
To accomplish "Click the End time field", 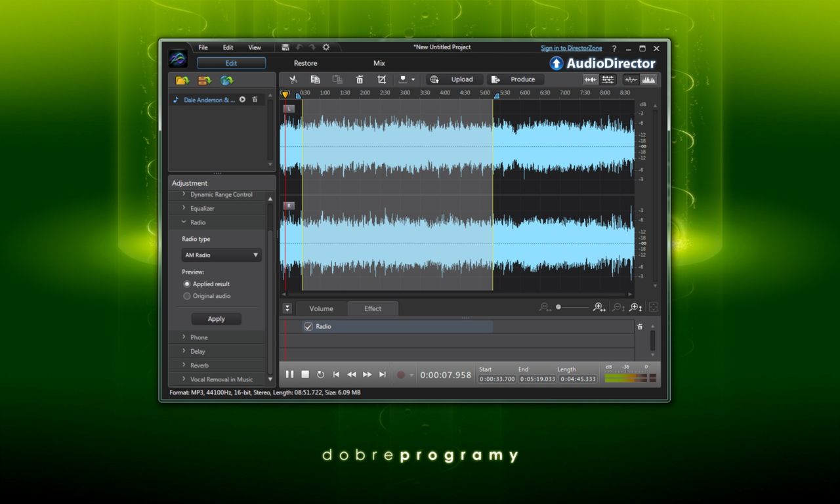I will (537, 379).
